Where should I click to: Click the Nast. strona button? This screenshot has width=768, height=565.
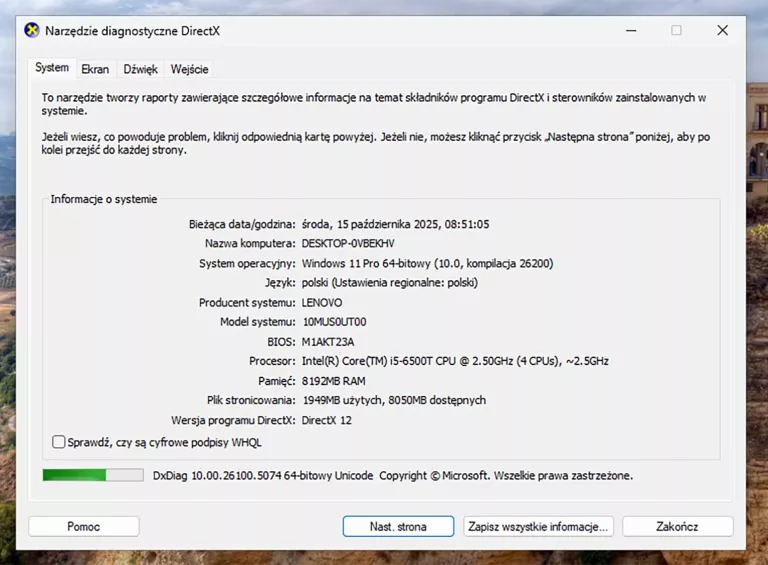point(398,526)
